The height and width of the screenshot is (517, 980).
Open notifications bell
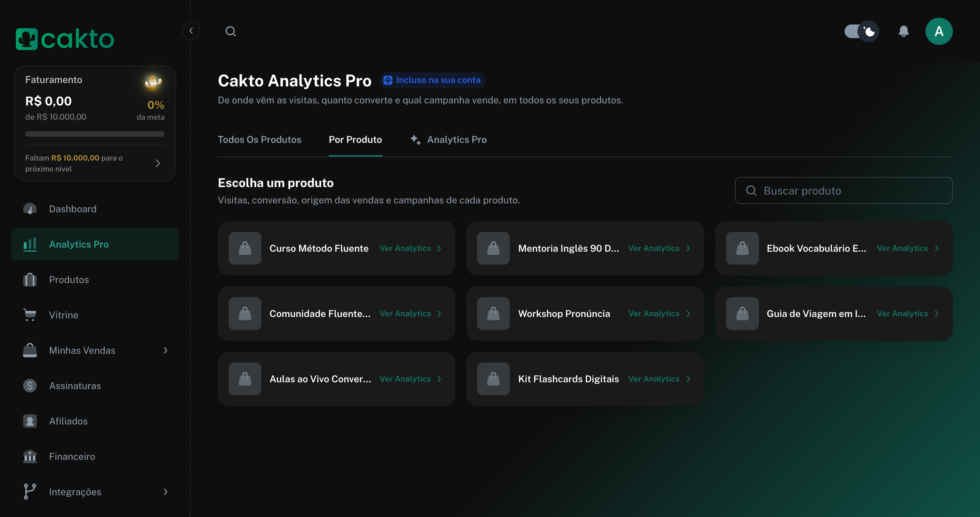click(903, 31)
